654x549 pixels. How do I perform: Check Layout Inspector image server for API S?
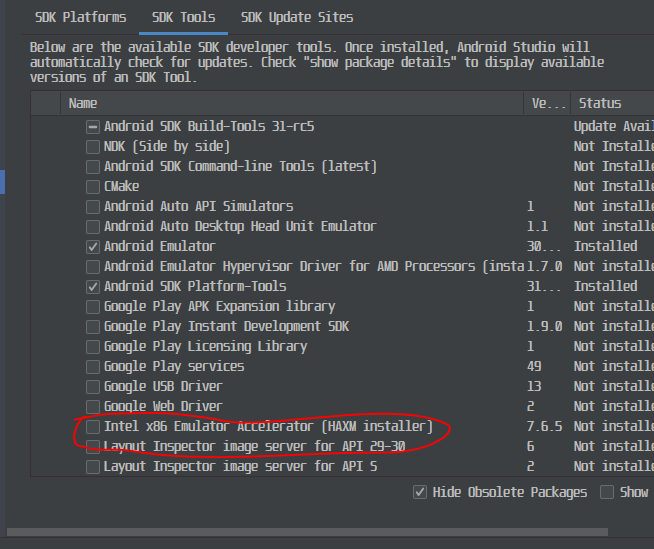pyautogui.click(x=93, y=467)
